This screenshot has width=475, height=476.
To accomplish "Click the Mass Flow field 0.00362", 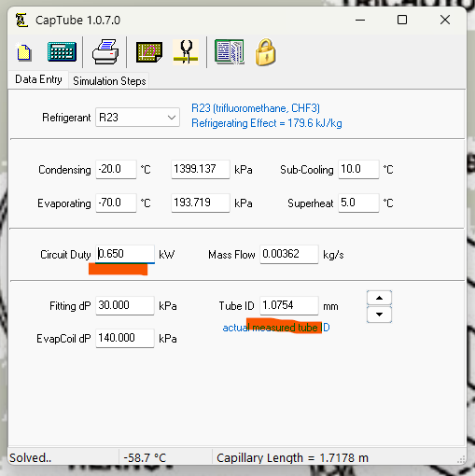I will [x=289, y=254].
